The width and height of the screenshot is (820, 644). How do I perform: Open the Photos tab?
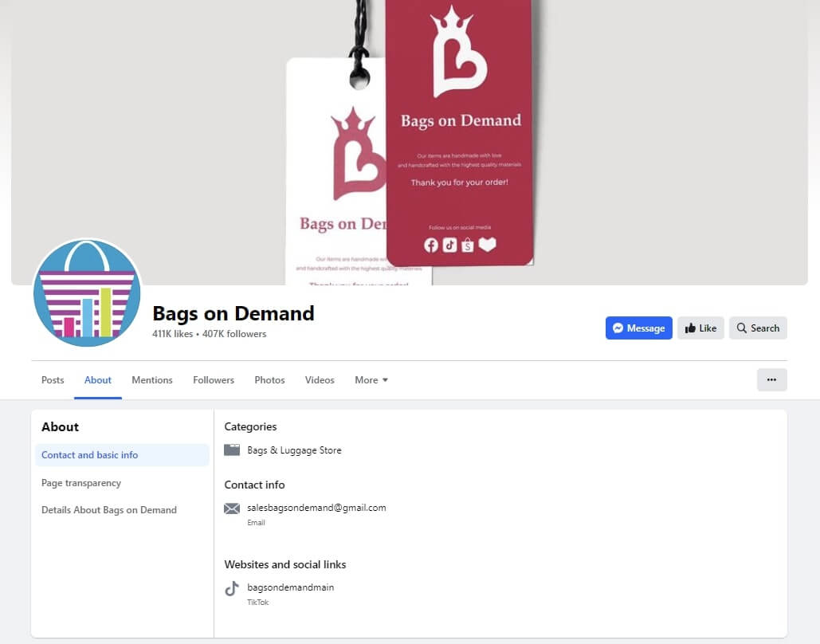tap(270, 380)
